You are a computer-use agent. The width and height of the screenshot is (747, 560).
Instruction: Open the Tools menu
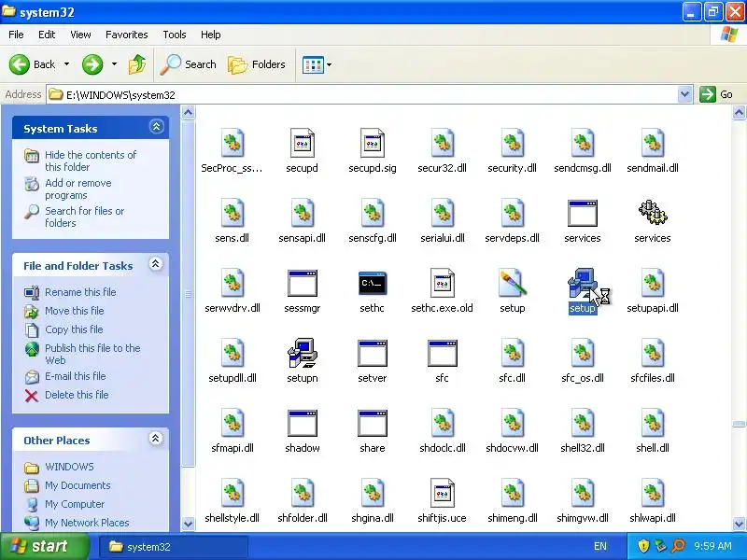click(x=175, y=35)
